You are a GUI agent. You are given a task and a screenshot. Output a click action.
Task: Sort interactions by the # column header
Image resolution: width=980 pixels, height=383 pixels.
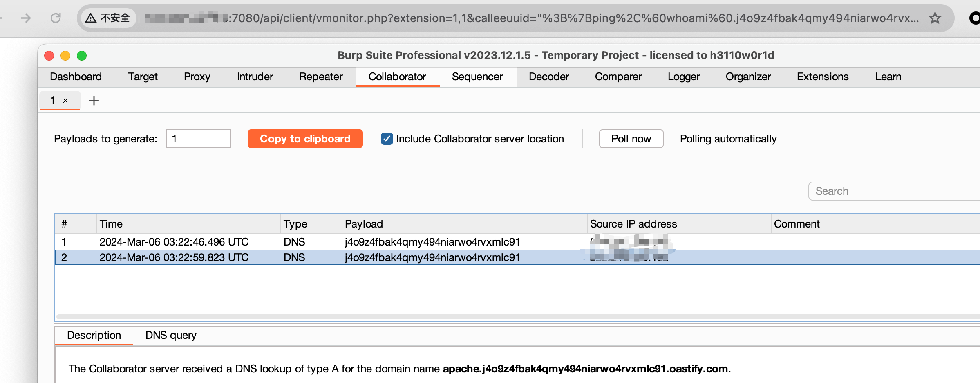[76, 224]
